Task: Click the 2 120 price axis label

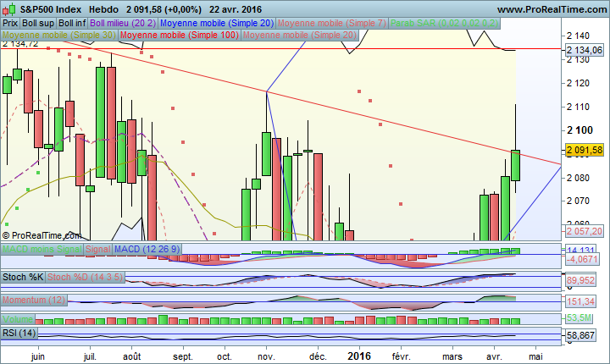Action: click(x=578, y=83)
